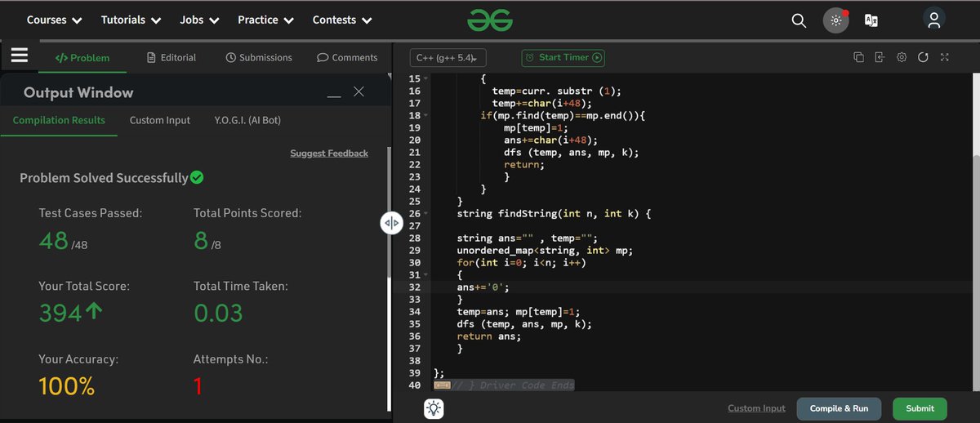Click code line 'return ans;'
Viewport: 980px width, 423px height.
[488, 336]
